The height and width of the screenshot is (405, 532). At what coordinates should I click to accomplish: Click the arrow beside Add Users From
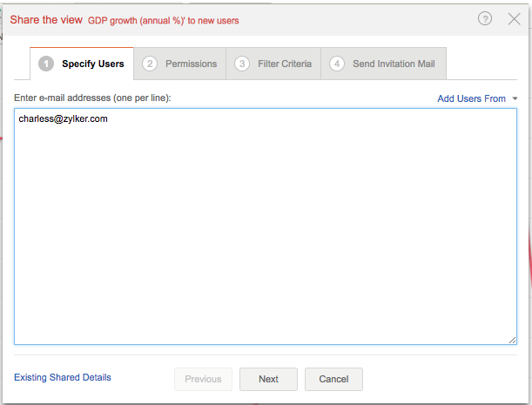[x=515, y=98]
